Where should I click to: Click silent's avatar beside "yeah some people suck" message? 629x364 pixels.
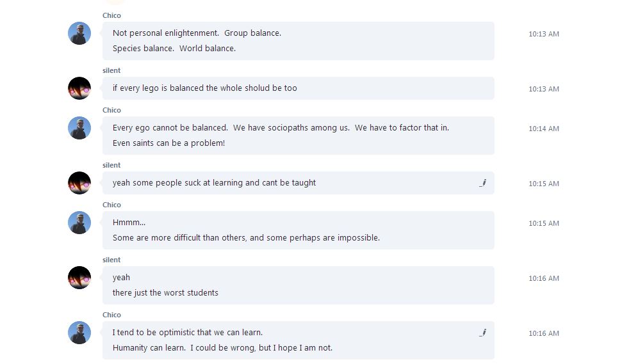coord(79,183)
